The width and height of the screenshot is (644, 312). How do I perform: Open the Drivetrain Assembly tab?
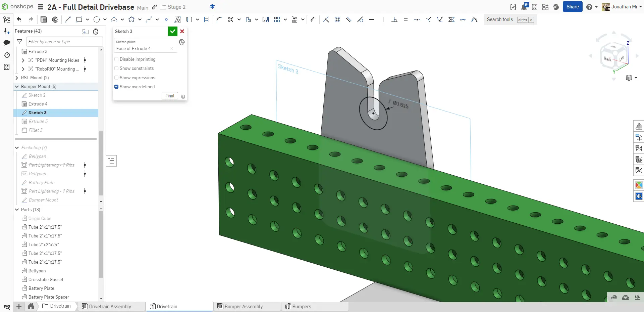coord(110,306)
